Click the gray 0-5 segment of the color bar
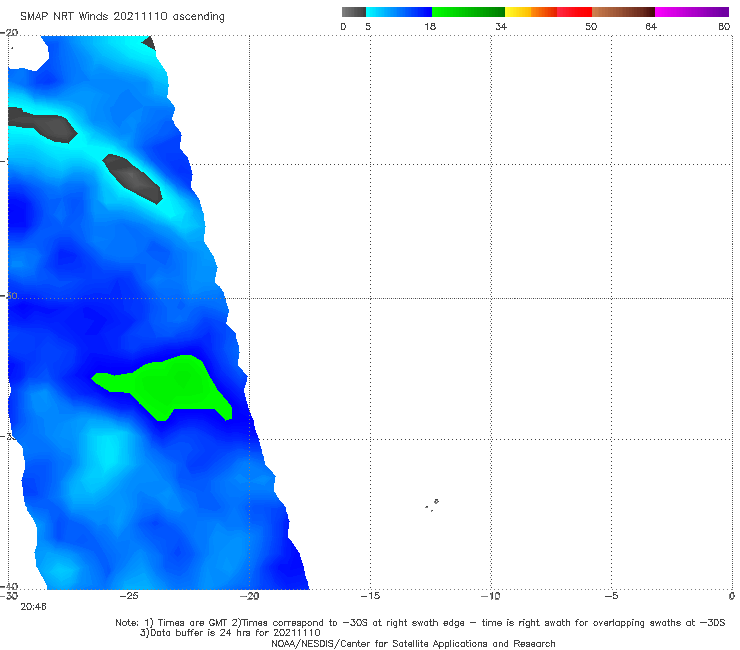The width and height of the screenshot is (740, 650). click(x=353, y=12)
